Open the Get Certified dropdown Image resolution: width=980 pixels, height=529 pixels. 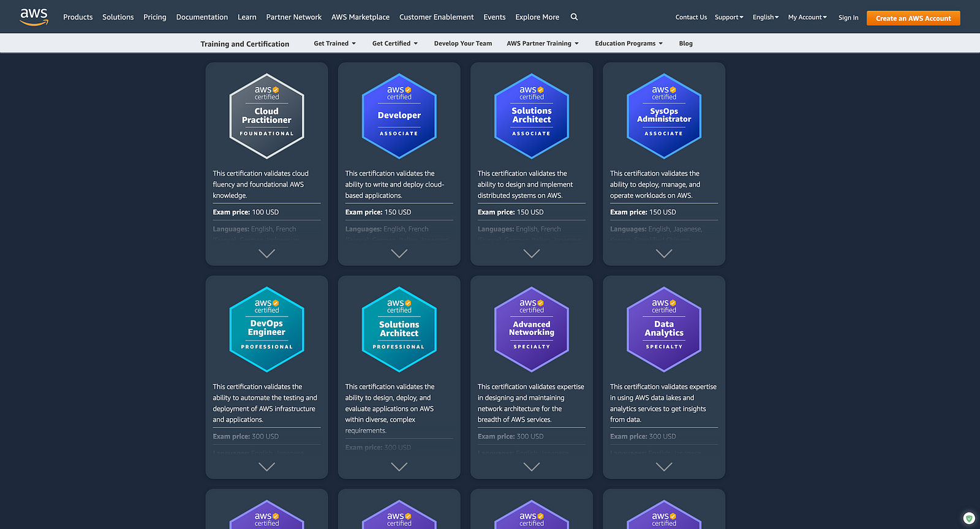(x=395, y=43)
